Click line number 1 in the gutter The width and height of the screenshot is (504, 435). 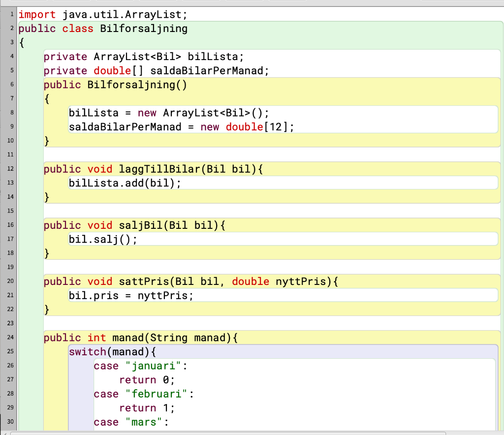click(12, 14)
